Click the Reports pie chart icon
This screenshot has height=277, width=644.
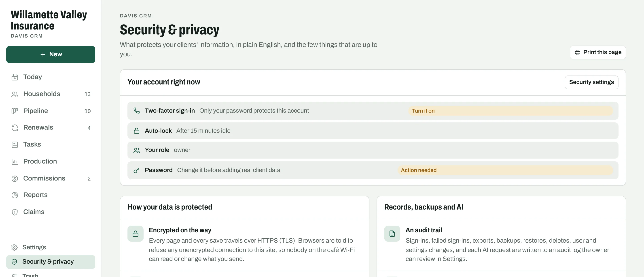click(15, 195)
